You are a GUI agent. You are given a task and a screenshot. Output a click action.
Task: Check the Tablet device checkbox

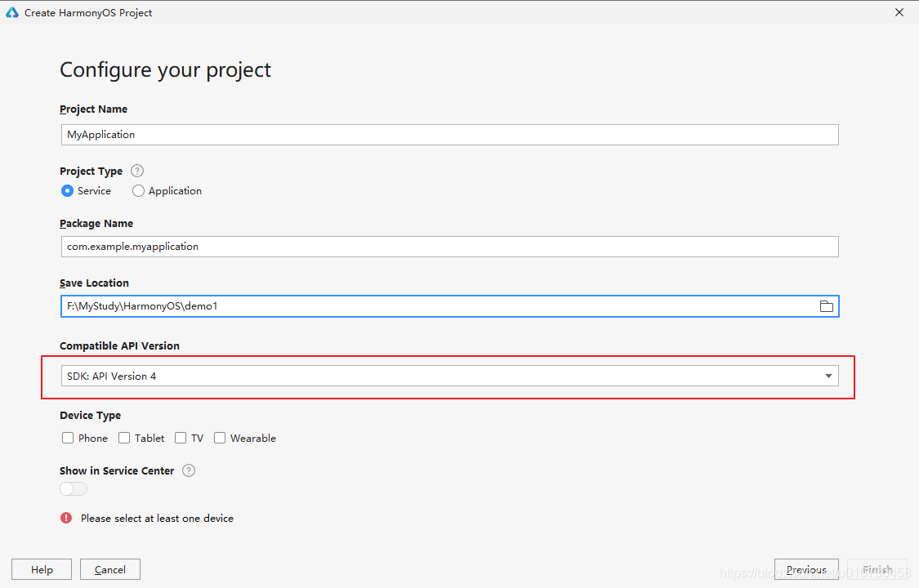pyautogui.click(x=124, y=438)
